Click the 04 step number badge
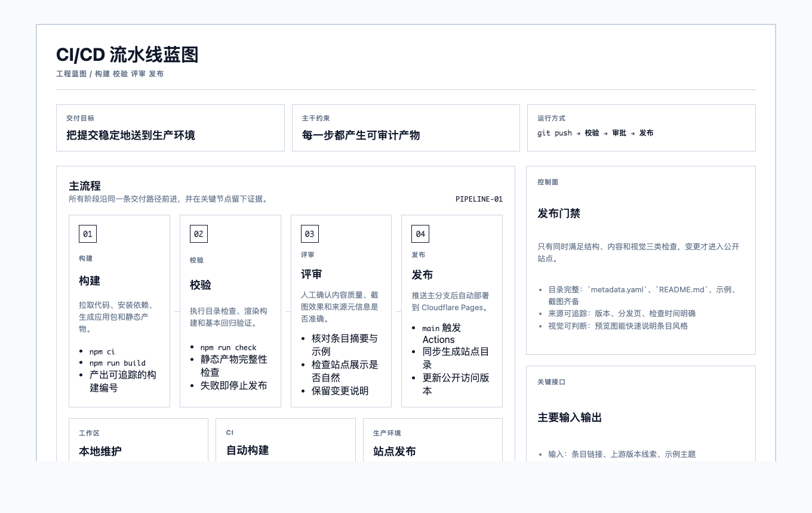The image size is (812, 513). pyautogui.click(x=420, y=234)
